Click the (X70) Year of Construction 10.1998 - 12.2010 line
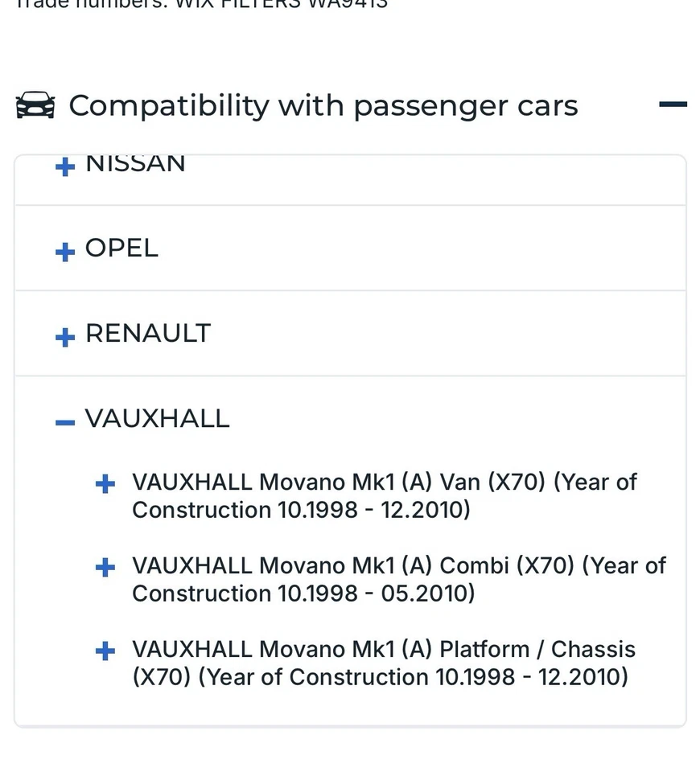The width and height of the screenshot is (700, 772). [380, 677]
